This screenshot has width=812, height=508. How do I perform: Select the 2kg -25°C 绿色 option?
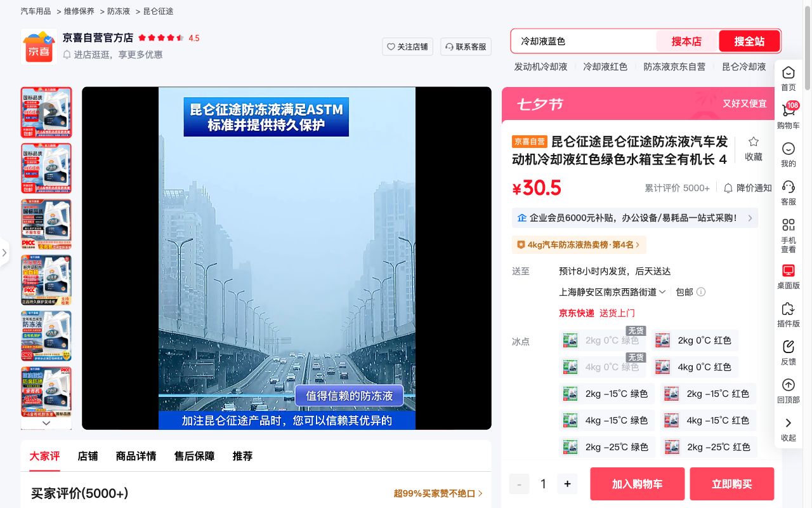(606, 447)
